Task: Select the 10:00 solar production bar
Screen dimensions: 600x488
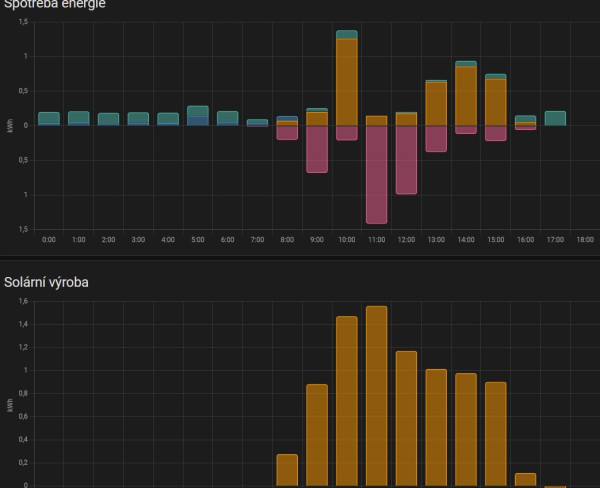Action: pyautogui.click(x=347, y=401)
